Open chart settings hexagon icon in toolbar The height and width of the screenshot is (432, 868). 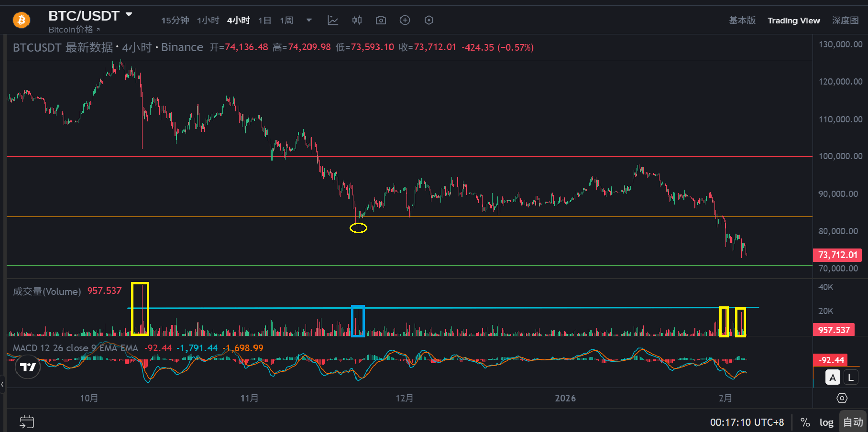(x=429, y=20)
